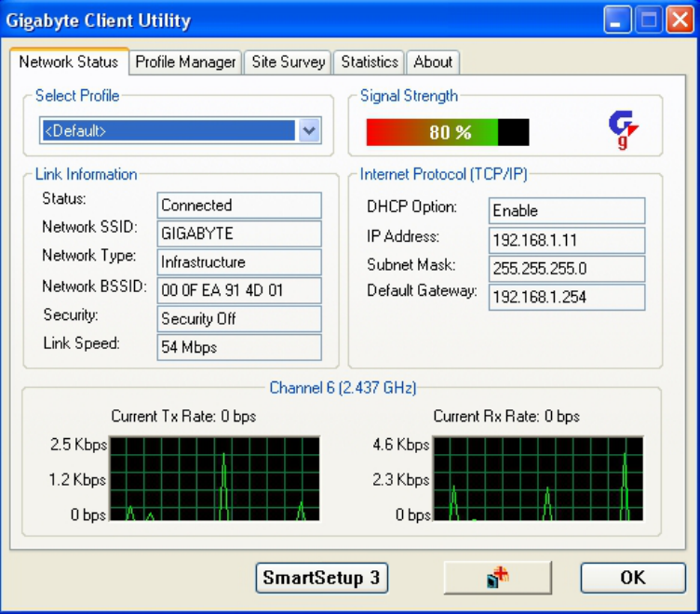Click the Current Rx Rate: 0 bps label

coord(506,417)
